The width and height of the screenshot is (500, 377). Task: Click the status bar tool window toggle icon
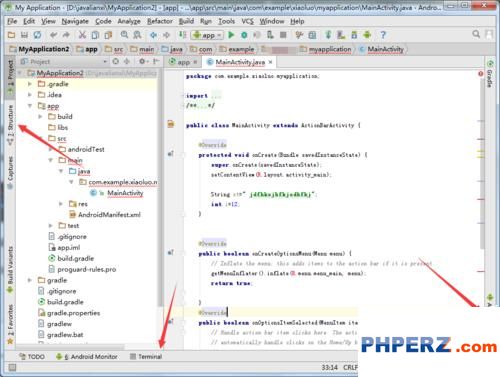point(12,368)
